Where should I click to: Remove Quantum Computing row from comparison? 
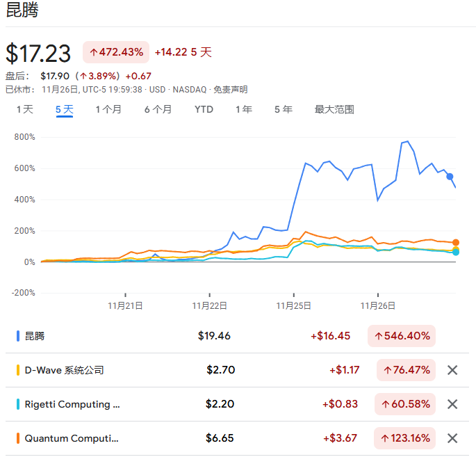(452, 438)
